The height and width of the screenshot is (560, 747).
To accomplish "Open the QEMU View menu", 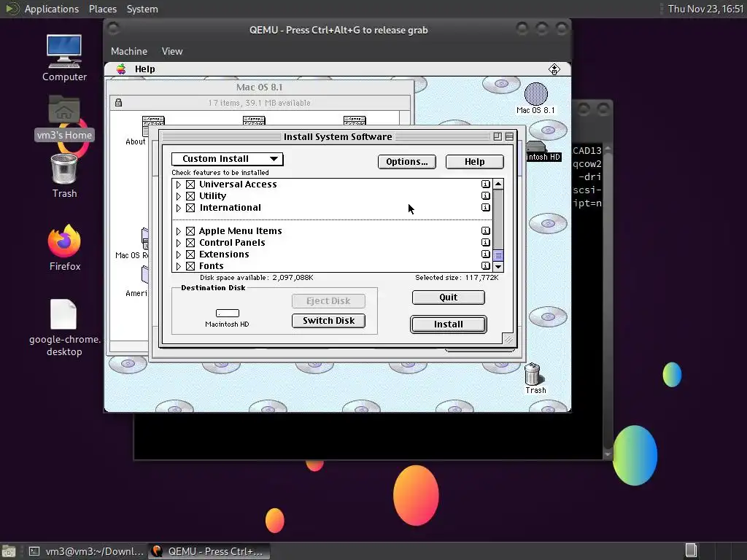I will click(x=172, y=51).
